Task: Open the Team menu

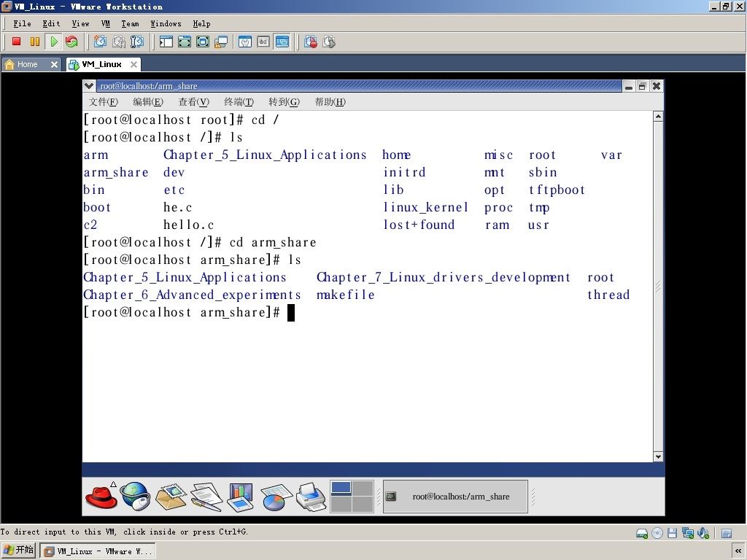Action: click(x=130, y=23)
